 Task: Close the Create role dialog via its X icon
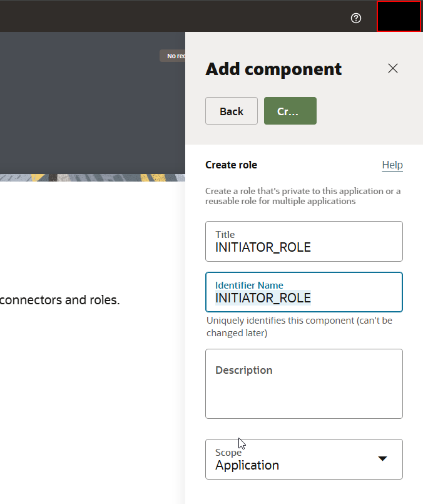click(393, 69)
